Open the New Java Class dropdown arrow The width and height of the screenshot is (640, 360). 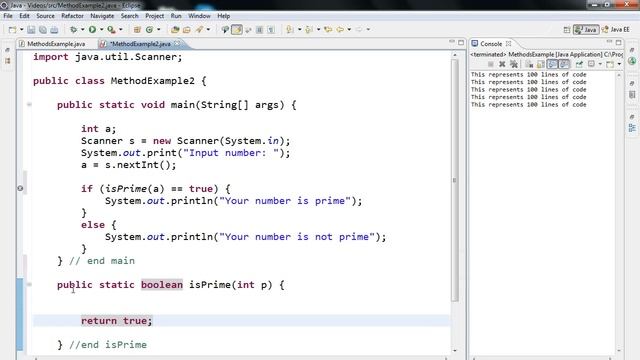click(x=158, y=29)
